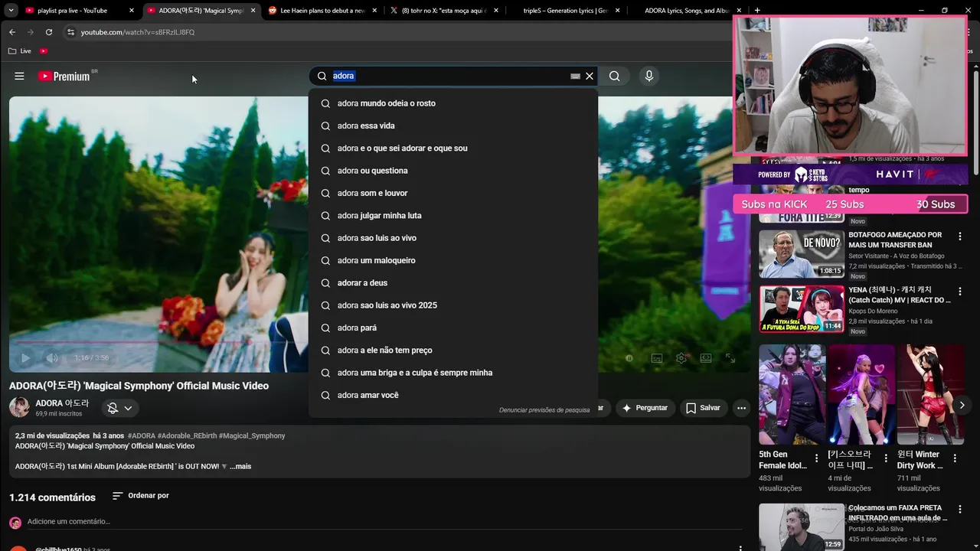
Task: Open YENA Catch Catch react thumbnail
Action: point(802,309)
